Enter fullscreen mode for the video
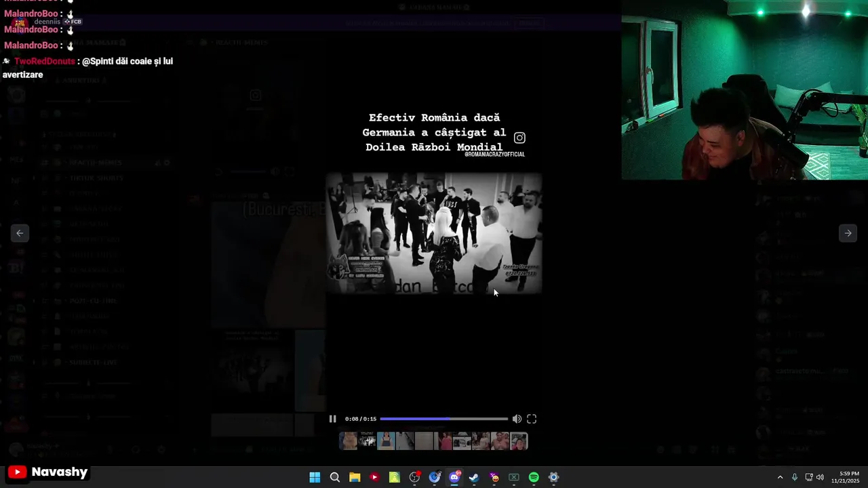 (532, 419)
